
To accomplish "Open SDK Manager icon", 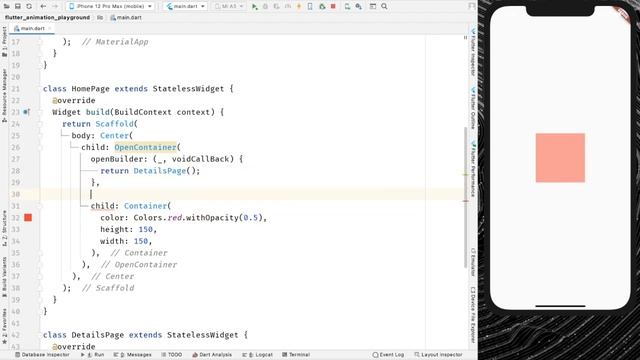I will coord(358,6).
